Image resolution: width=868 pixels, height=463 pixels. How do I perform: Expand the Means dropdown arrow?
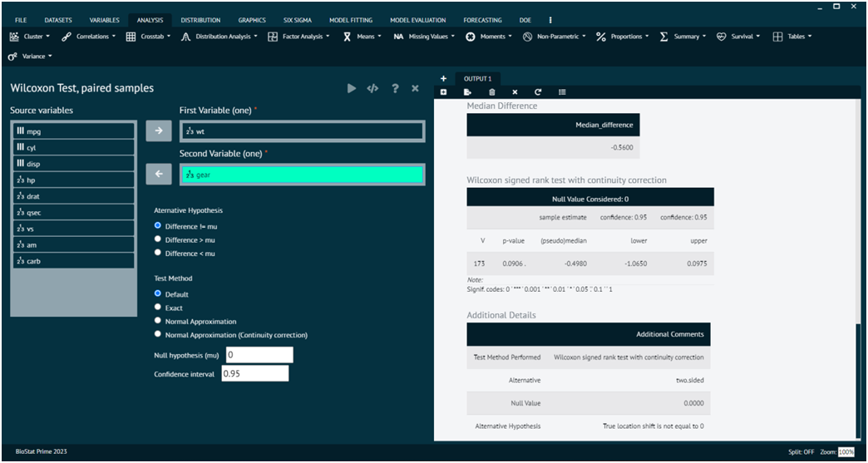tap(379, 37)
